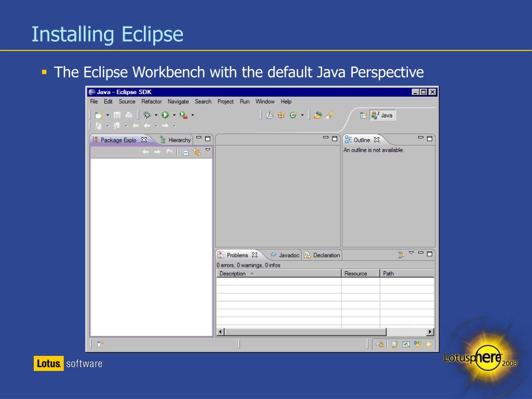
Task: Click the Previous Annotation toolbar icon
Action: [117, 126]
